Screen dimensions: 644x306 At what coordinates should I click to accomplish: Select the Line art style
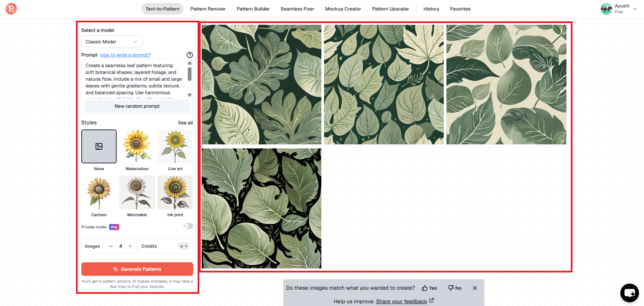[x=175, y=146]
